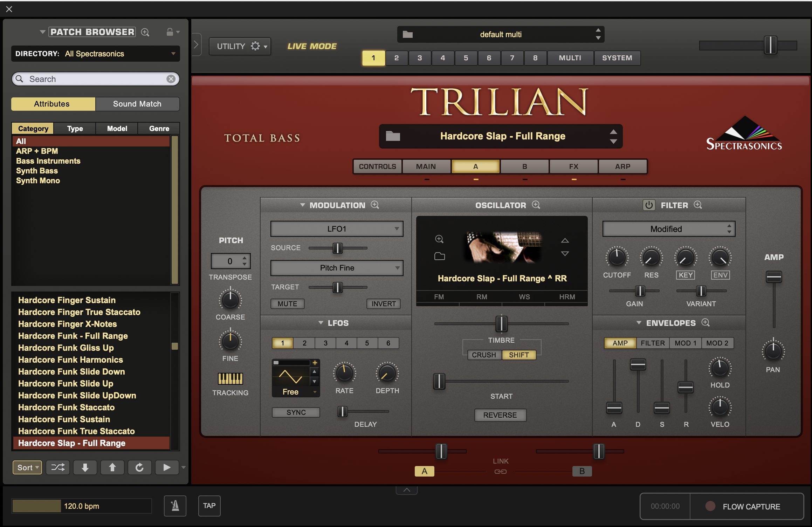Open LFO Free trigger mode dropdown

[x=296, y=392]
